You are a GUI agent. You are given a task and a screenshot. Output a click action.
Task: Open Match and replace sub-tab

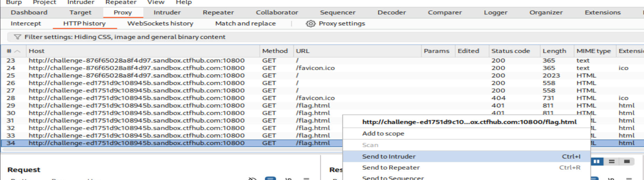[x=245, y=24]
